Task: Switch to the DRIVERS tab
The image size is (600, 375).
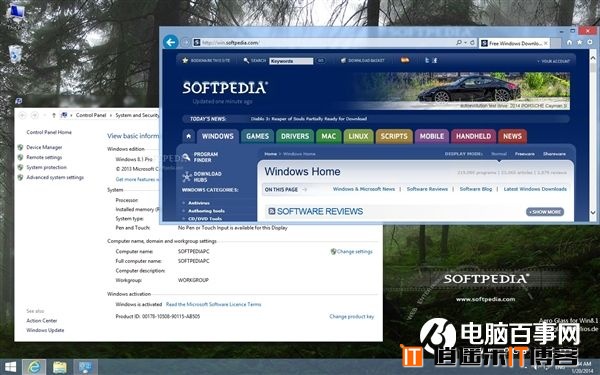Action: pos(295,136)
